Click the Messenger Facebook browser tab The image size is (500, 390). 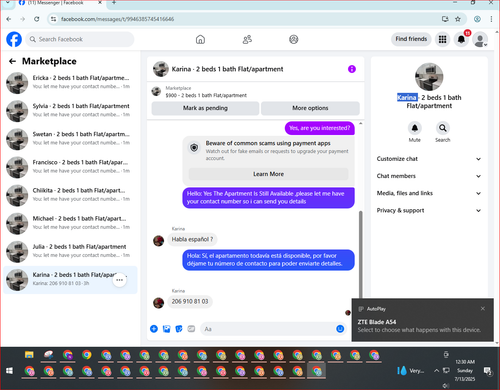[60, 3]
